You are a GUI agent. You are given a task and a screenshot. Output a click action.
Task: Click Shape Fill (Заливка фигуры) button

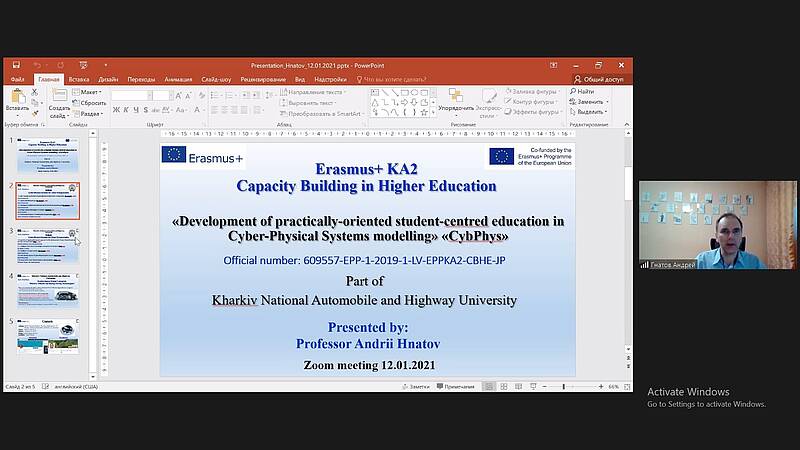pyautogui.click(x=533, y=91)
